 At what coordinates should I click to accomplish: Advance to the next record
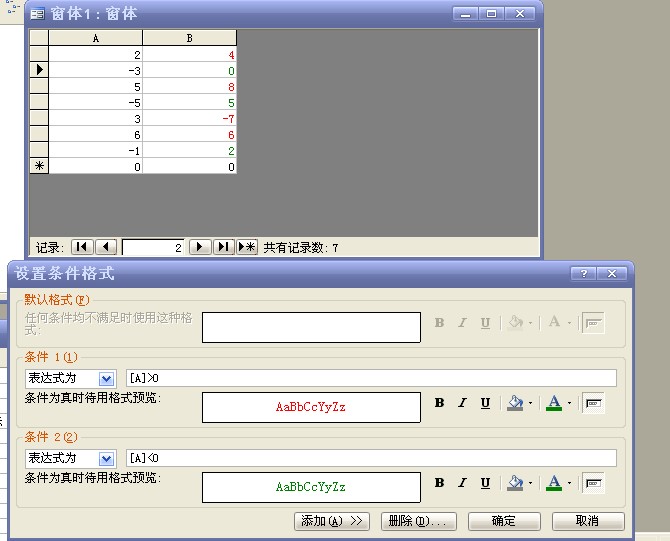pos(200,247)
